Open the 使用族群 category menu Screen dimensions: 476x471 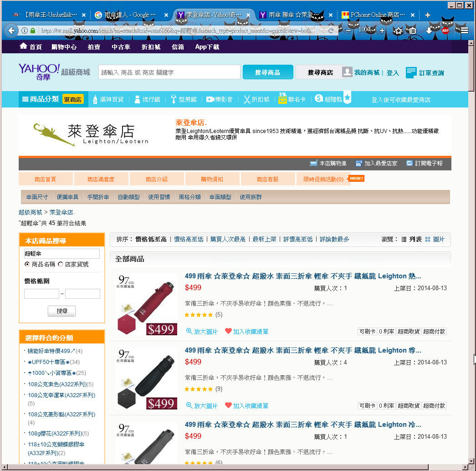click(251, 197)
